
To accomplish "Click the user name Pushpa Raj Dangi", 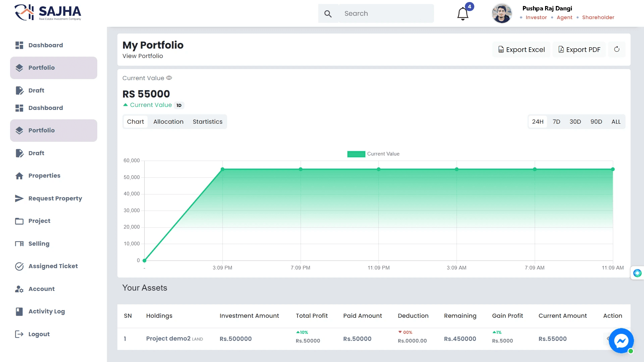I will tap(547, 8).
